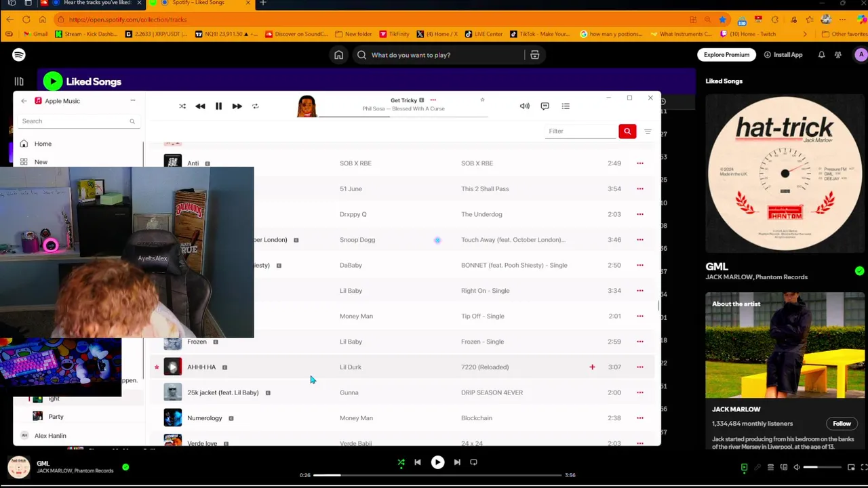Click DRIP SEASON 4EVER album name
This screenshot has width=868, height=488.
tap(492, 392)
